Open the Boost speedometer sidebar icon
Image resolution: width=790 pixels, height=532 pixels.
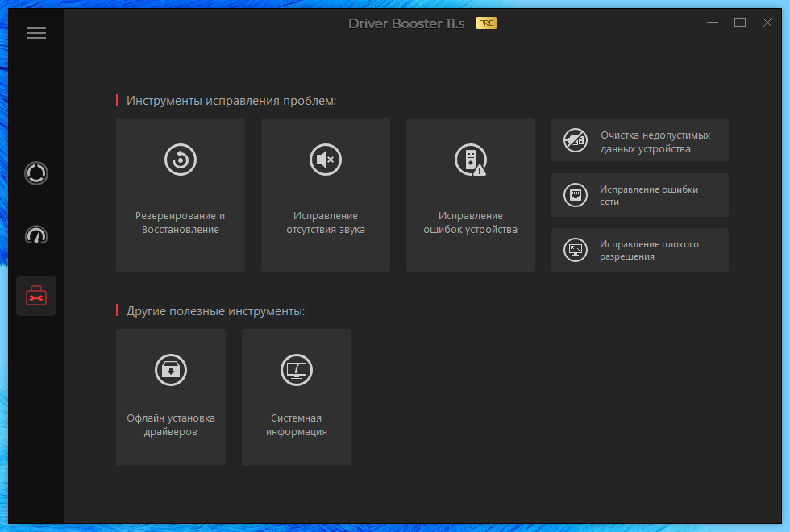[36, 235]
